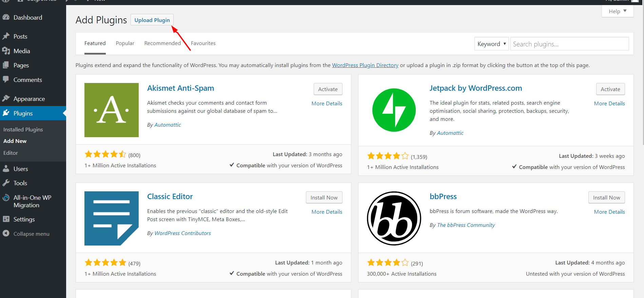
Task: Click the Classic Editor star rating (479)
Action: click(x=105, y=263)
